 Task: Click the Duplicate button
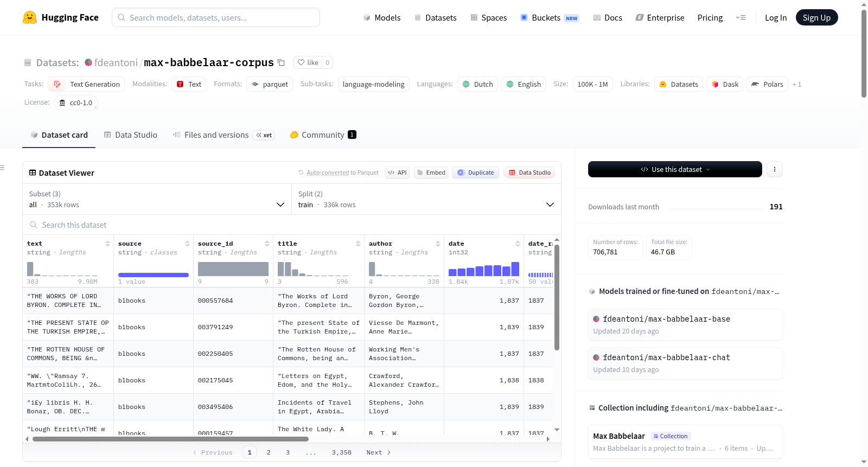[x=476, y=172]
